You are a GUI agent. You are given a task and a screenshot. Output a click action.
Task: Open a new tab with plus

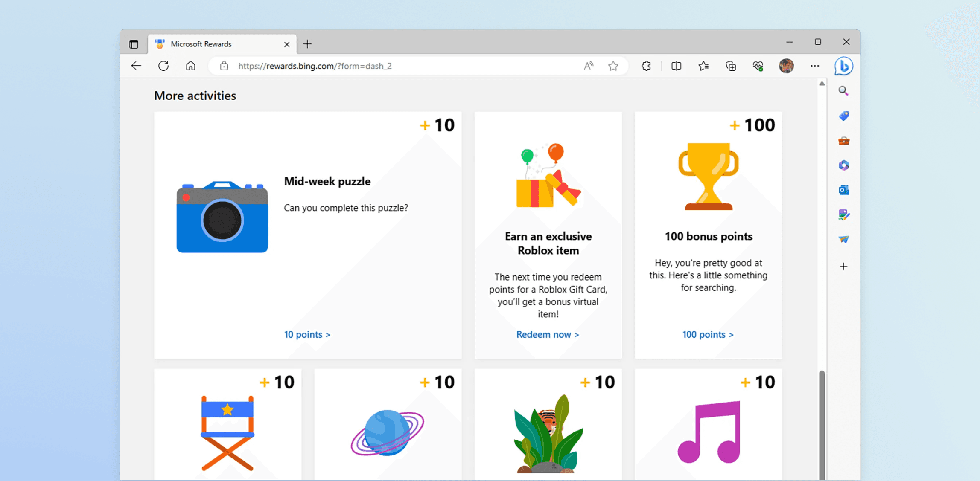click(307, 44)
